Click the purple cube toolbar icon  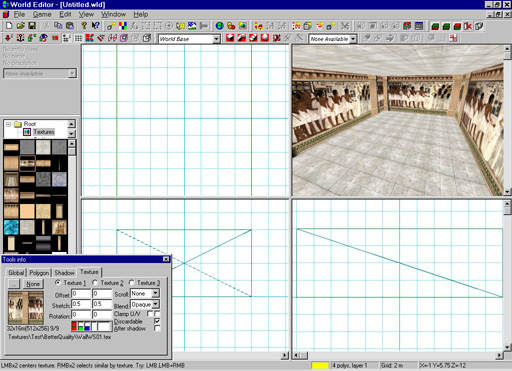coord(124,38)
